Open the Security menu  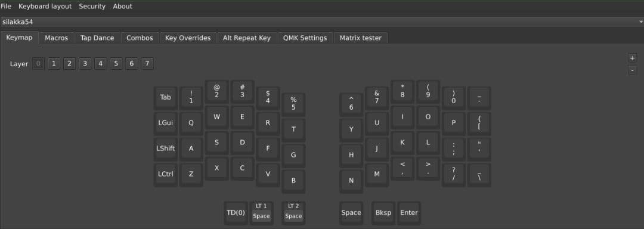click(x=92, y=6)
